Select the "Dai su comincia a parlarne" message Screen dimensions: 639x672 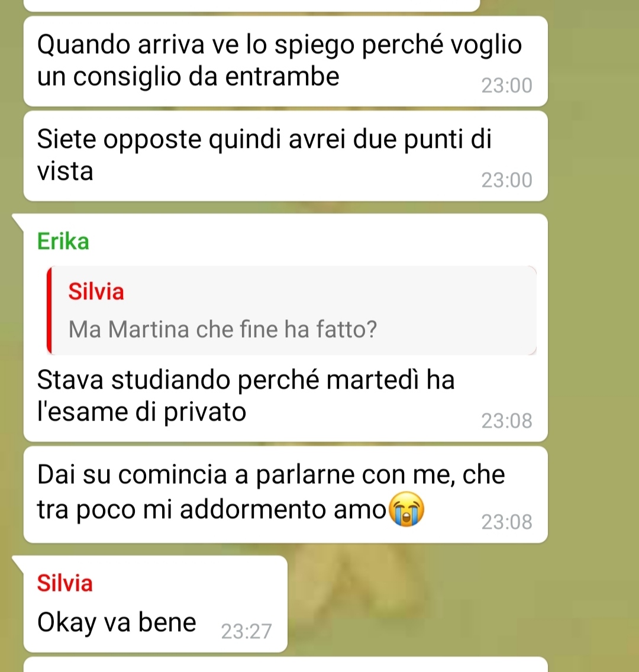pyautogui.click(x=285, y=495)
